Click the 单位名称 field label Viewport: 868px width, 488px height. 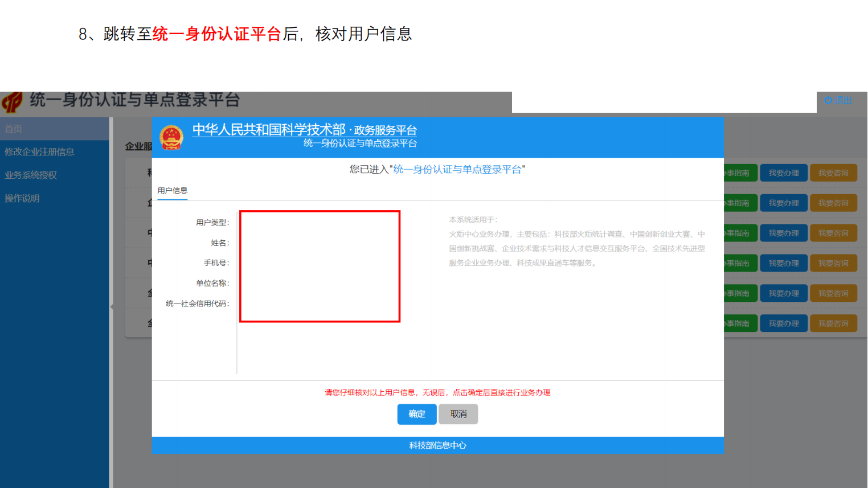(212, 284)
